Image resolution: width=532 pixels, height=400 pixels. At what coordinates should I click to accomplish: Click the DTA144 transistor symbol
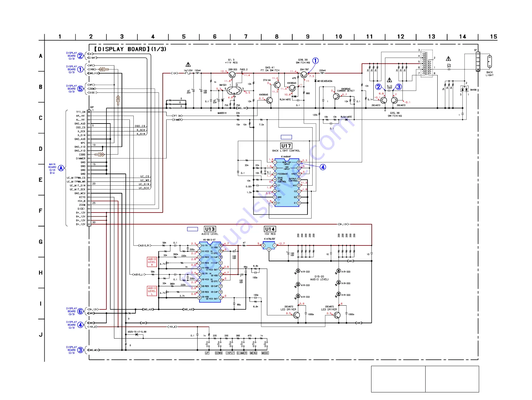277,85
